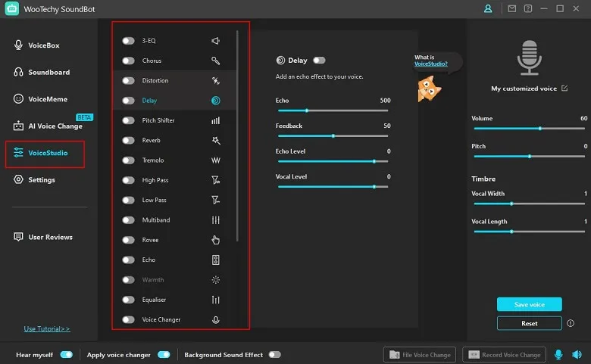Click the Rovee hand icon

click(216, 241)
